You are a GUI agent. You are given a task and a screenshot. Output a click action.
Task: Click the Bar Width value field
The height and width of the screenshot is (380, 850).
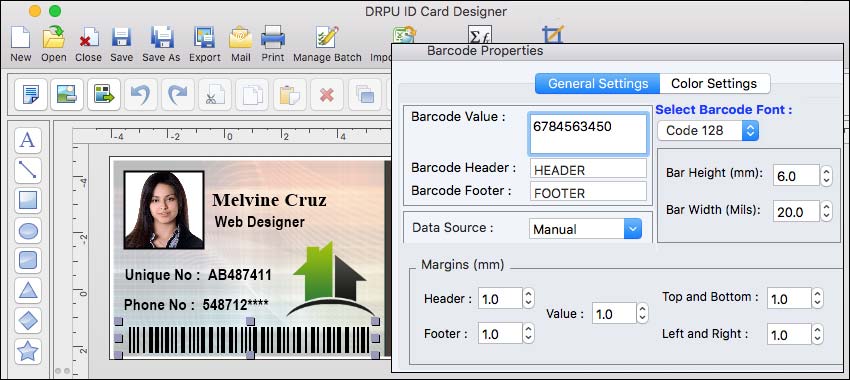tap(796, 211)
